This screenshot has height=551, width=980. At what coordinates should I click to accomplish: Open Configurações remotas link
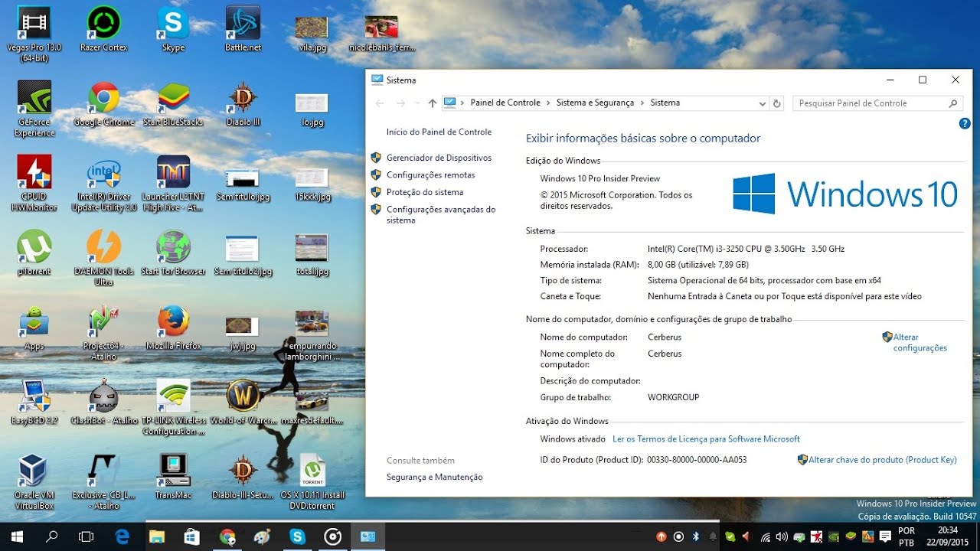[430, 175]
